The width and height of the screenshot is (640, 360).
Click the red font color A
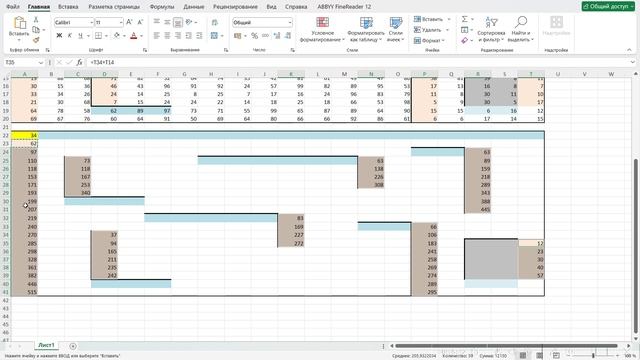point(133,36)
